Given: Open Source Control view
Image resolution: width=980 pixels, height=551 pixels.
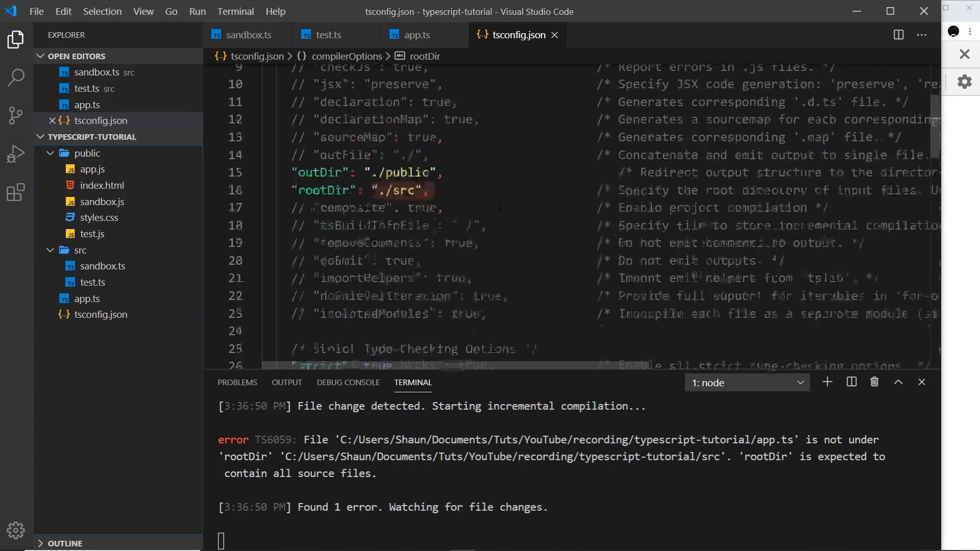Looking at the screenshot, I should (x=16, y=115).
